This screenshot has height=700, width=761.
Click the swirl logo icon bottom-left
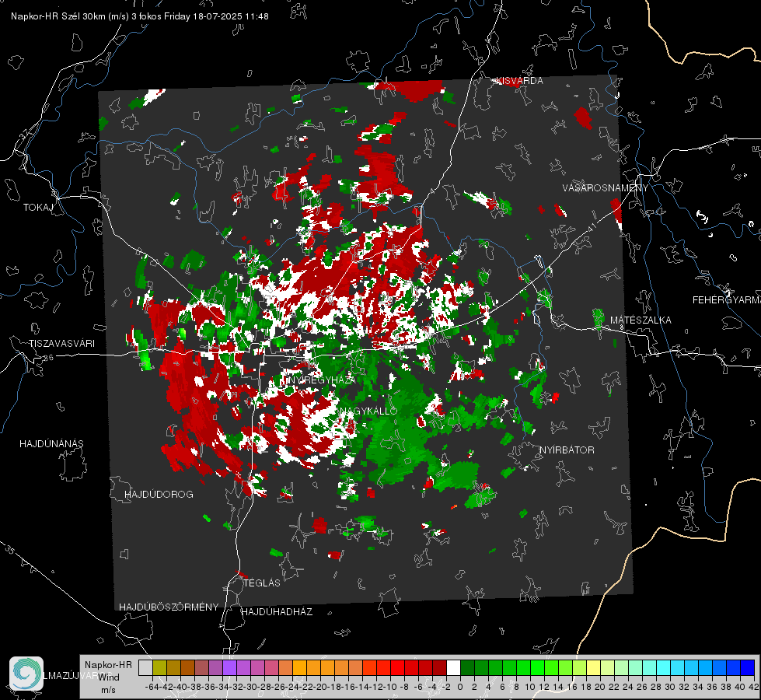pos(26,674)
